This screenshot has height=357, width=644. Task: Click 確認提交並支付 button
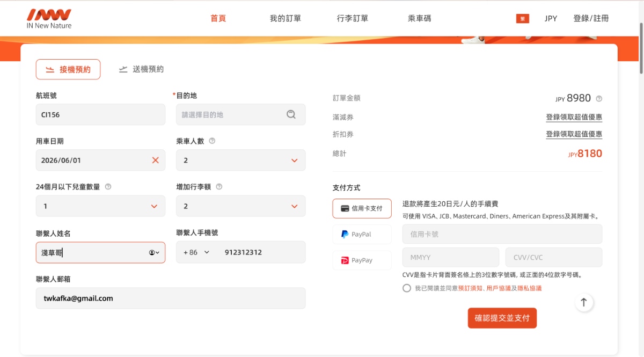click(502, 318)
